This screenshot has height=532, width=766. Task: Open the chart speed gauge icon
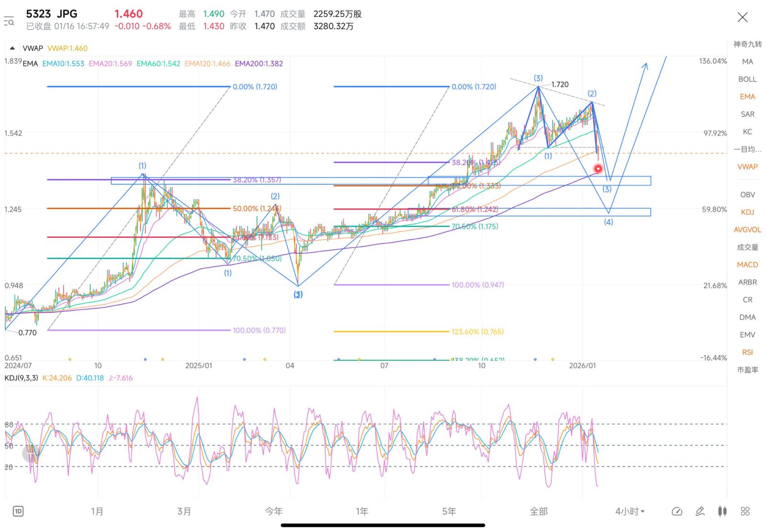pos(677,511)
